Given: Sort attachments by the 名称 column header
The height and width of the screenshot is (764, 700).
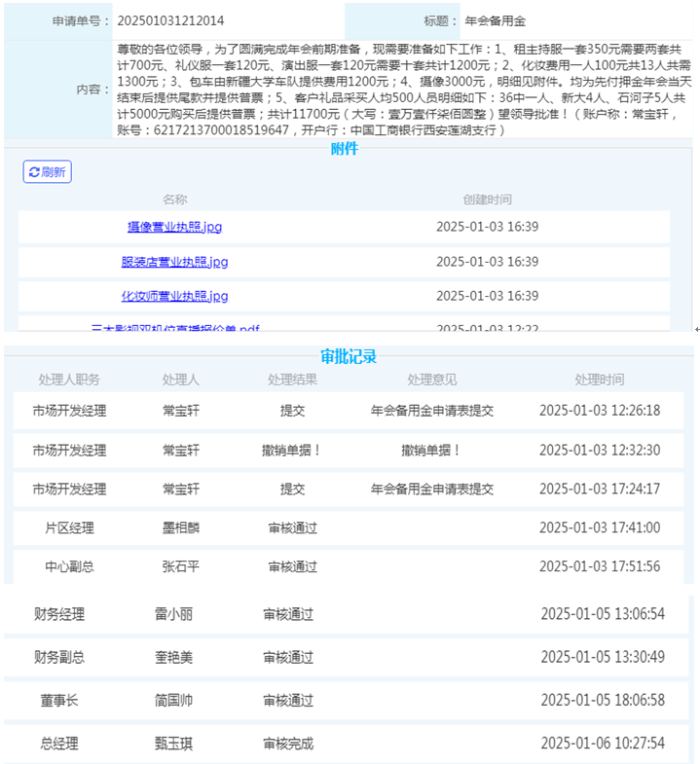Looking at the screenshot, I should (x=174, y=200).
